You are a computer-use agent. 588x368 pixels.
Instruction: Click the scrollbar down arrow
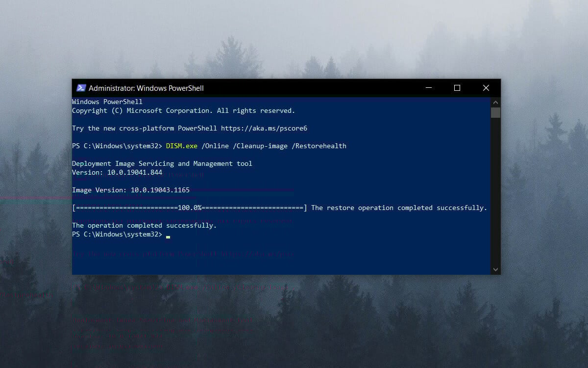495,269
